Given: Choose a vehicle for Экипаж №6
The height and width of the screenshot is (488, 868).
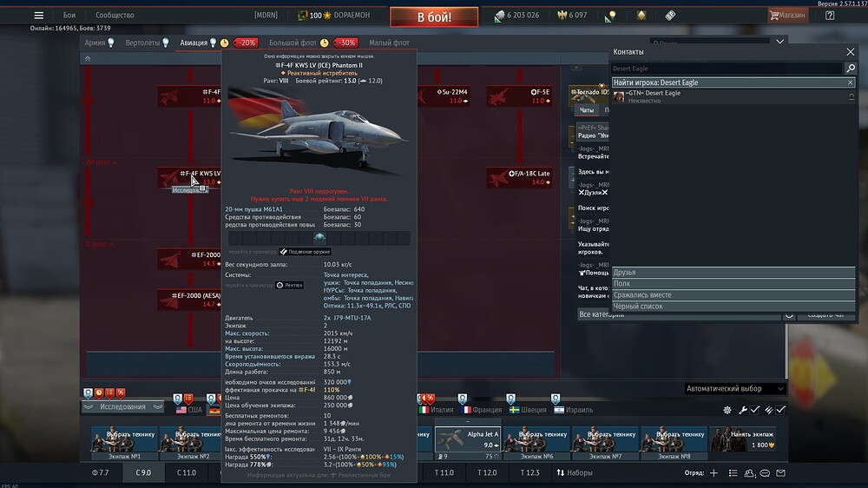Looking at the screenshot, I should [536, 443].
